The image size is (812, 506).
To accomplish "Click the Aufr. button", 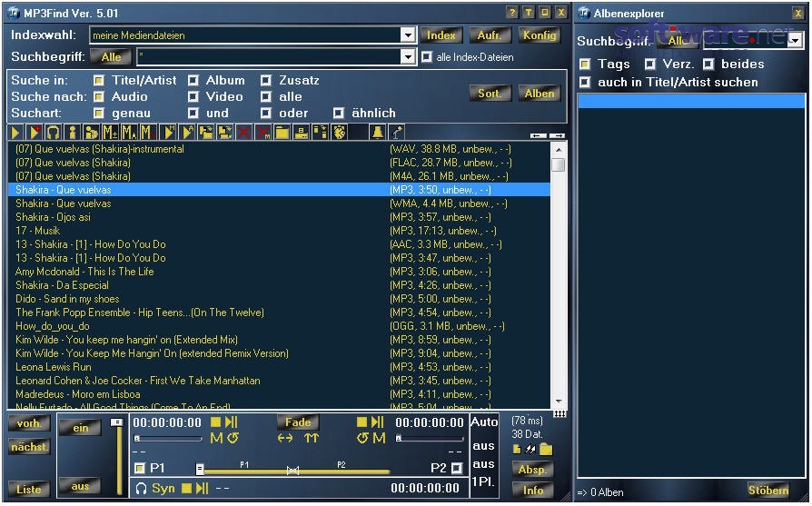I will tap(490, 35).
